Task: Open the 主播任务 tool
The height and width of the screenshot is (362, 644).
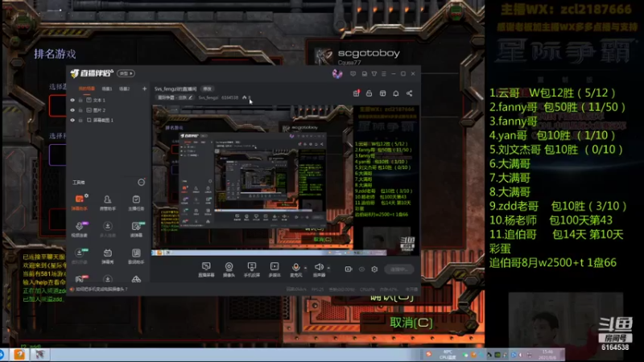Action: 136,203
